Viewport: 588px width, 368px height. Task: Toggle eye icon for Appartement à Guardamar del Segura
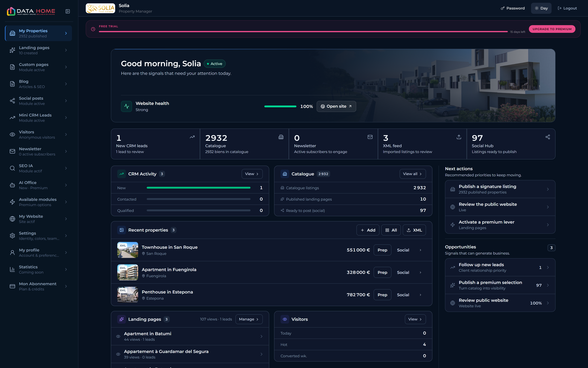(x=118, y=354)
